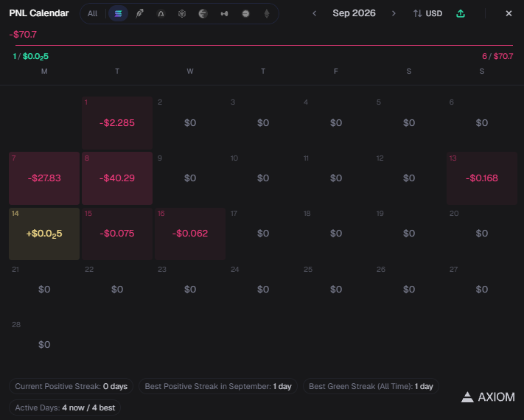The image size is (524, 420).
Task: Select day 21 cell with $0
Action: pos(44,290)
